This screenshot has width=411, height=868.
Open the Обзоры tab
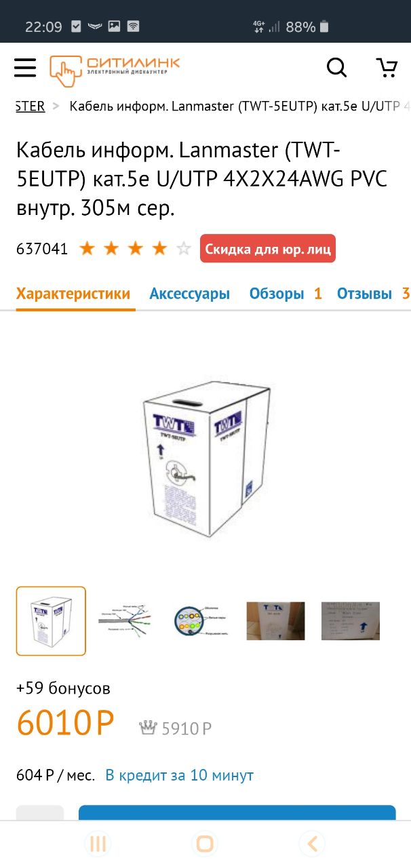tap(286, 294)
